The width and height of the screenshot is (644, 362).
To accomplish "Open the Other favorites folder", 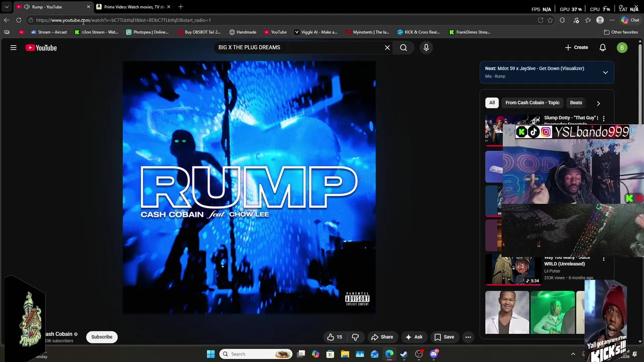I will [621, 32].
